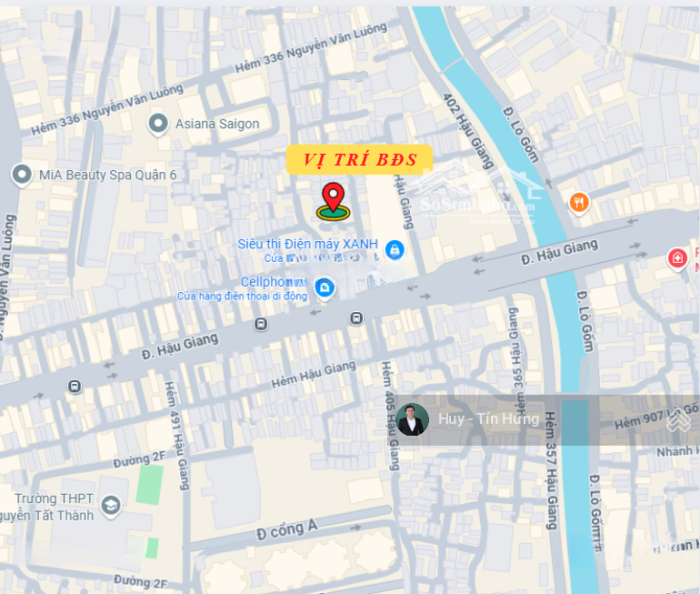Open the Điện máy XANH shopping icon
The width and height of the screenshot is (700, 594).
[x=395, y=250]
